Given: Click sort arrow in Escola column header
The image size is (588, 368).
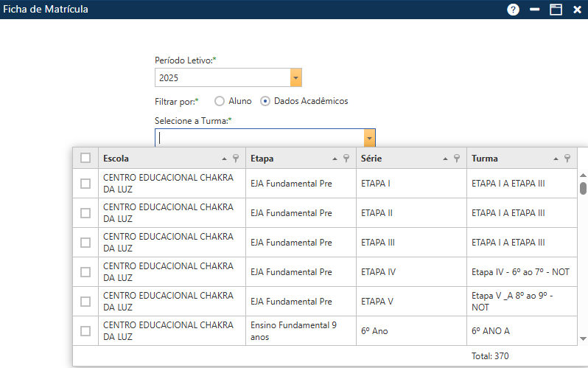Looking at the screenshot, I should (x=224, y=158).
